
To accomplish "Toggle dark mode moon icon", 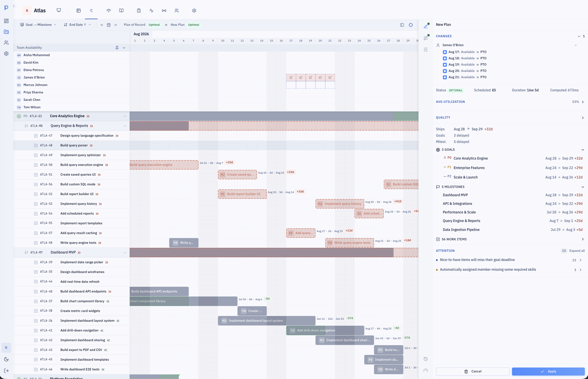I will [x=6, y=359].
